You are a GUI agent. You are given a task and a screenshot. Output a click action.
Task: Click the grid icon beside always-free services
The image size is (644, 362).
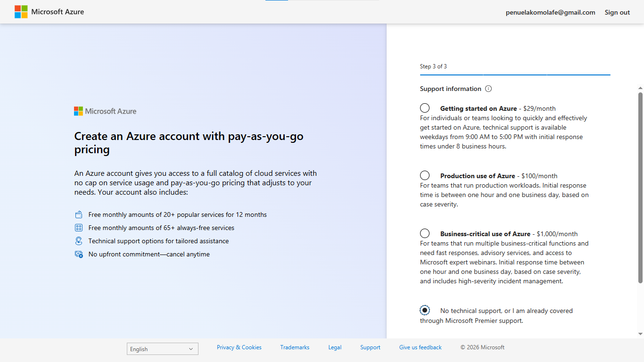click(79, 228)
